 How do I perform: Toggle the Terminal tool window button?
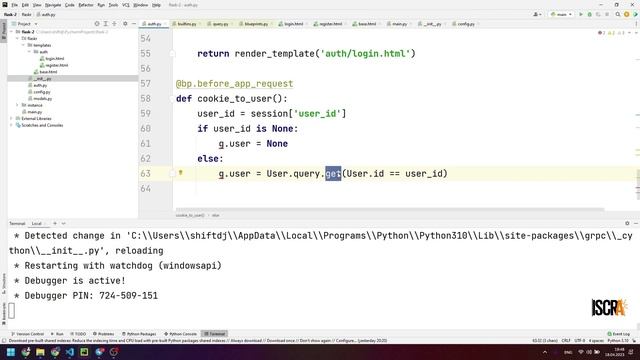(215, 334)
